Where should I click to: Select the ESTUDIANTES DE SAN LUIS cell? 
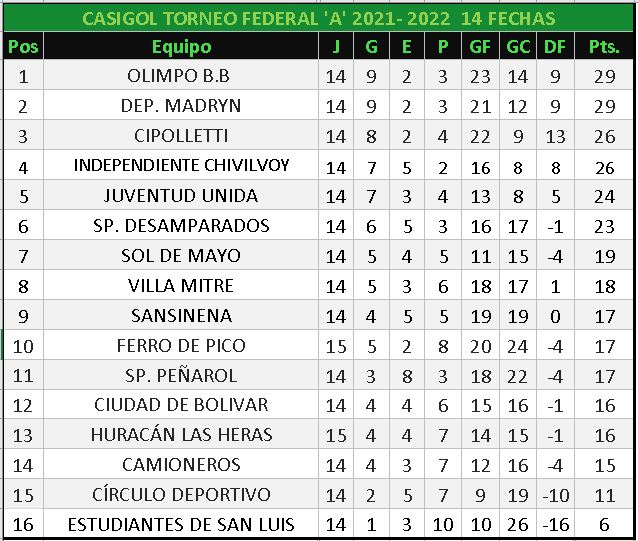181,525
